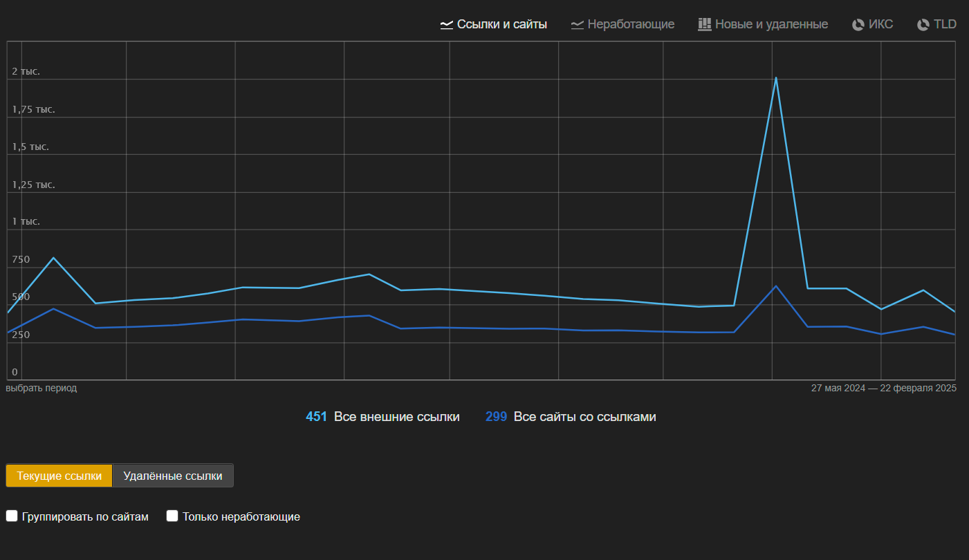Click the pie chart icon beside TLD

pyautogui.click(x=923, y=25)
